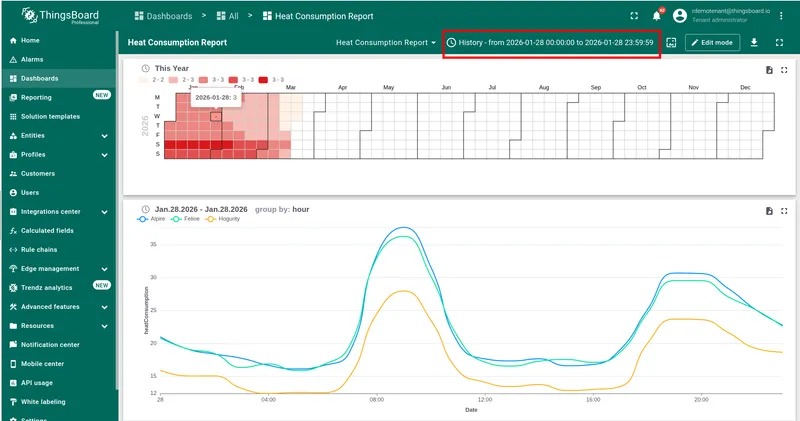The height and width of the screenshot is (421, 800).
Task: Export data from the line chart widget
Action: pyautogui.click(x=769, y=211)
